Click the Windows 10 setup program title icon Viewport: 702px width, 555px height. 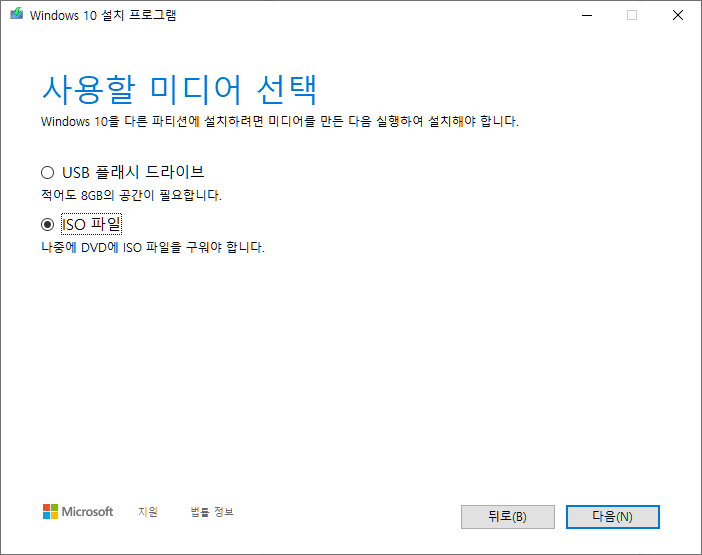pyautogui.click(x=17, y=14)
